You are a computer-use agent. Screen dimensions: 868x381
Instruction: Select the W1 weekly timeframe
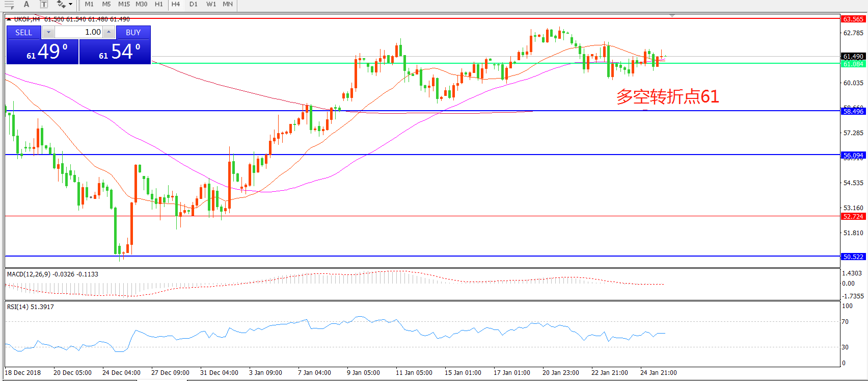click(211, 4)
